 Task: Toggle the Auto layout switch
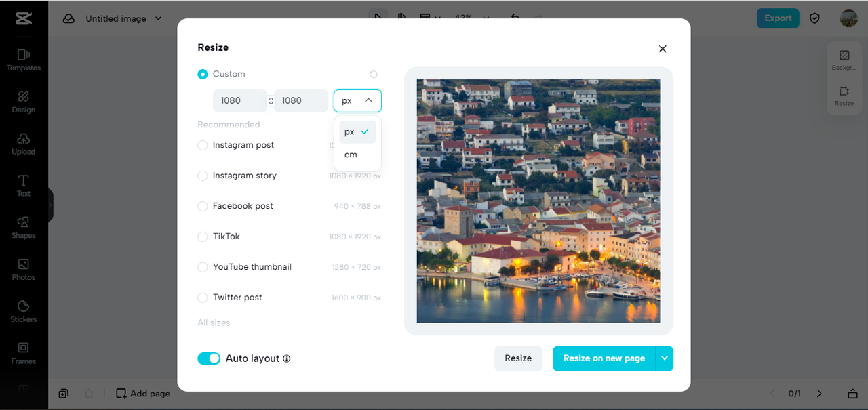[209, 358]
